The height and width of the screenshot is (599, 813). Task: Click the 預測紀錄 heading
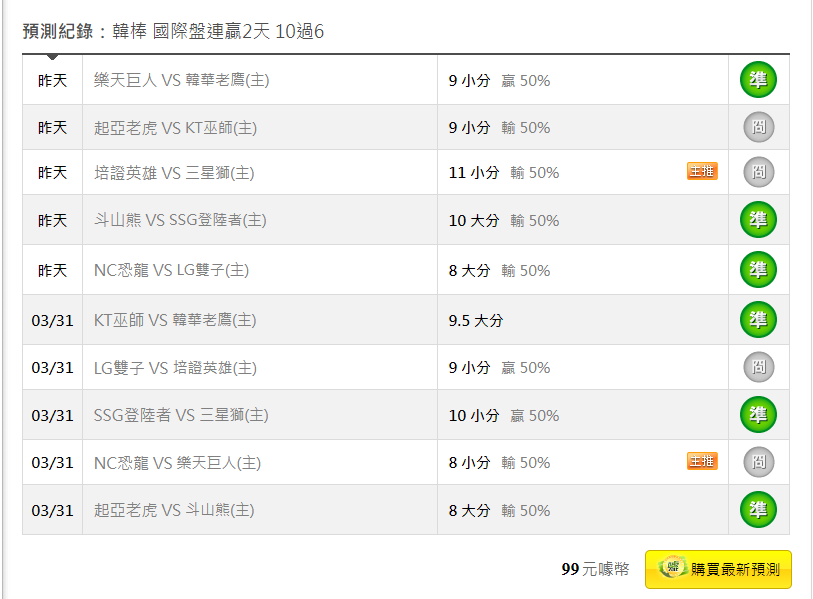(58, 32)
